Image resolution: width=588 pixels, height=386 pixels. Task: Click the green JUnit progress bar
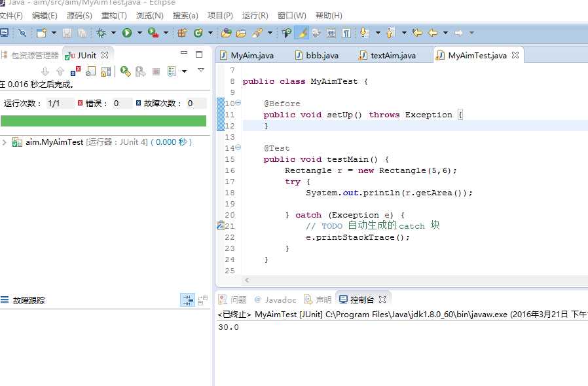click(103, 121)
